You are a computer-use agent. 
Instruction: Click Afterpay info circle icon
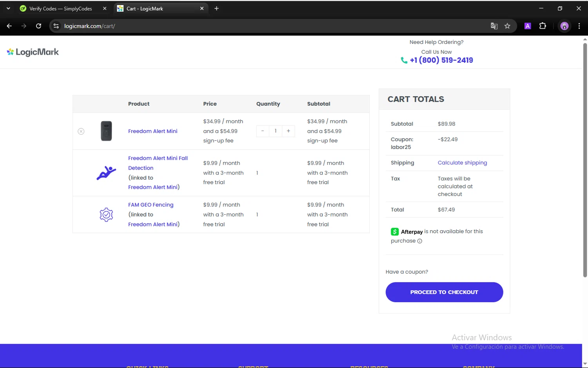tap(420, 241)
